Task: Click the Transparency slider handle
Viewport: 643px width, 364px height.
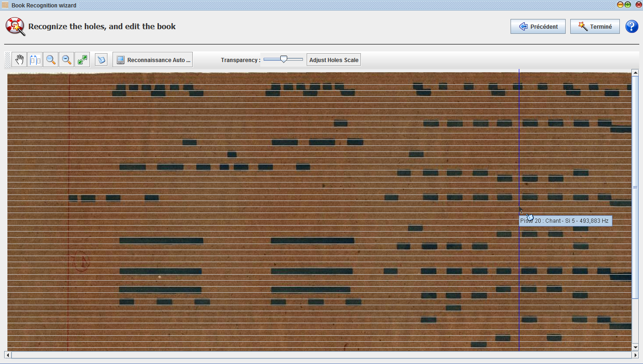Action: 284,59
